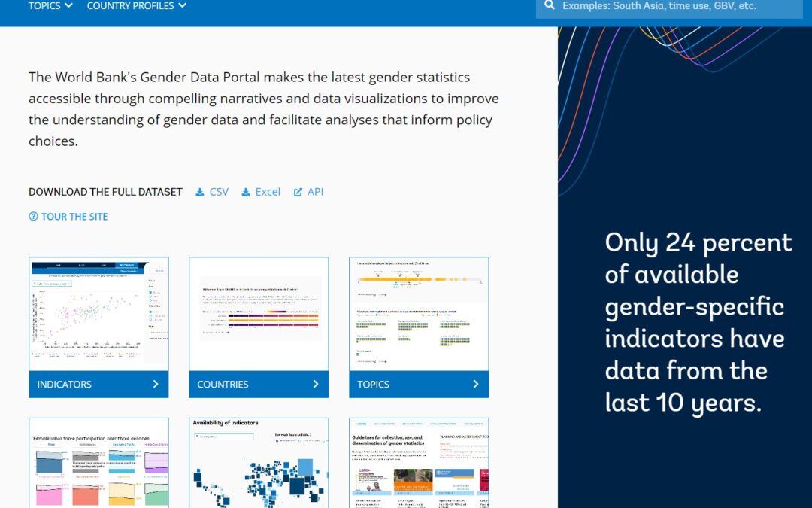Open the TOPICS navigation menu
812x508 pixels.
(x=50, y=6)
